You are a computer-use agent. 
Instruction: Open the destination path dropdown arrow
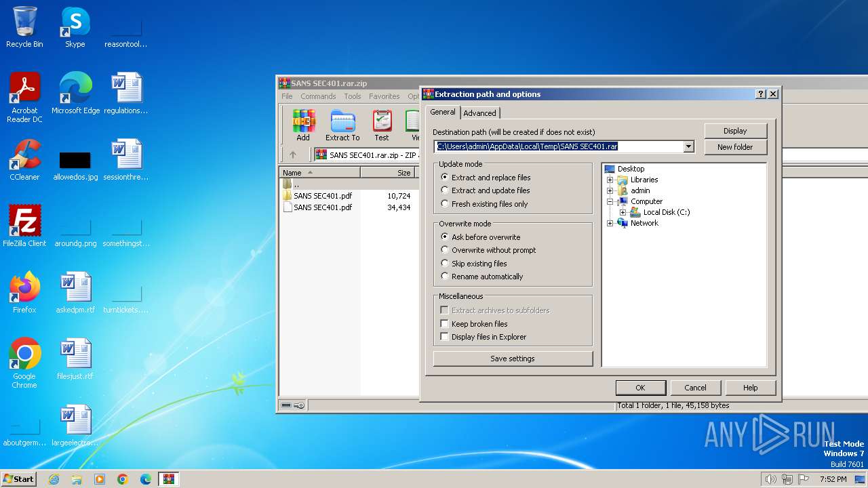(x=689, y=146)
